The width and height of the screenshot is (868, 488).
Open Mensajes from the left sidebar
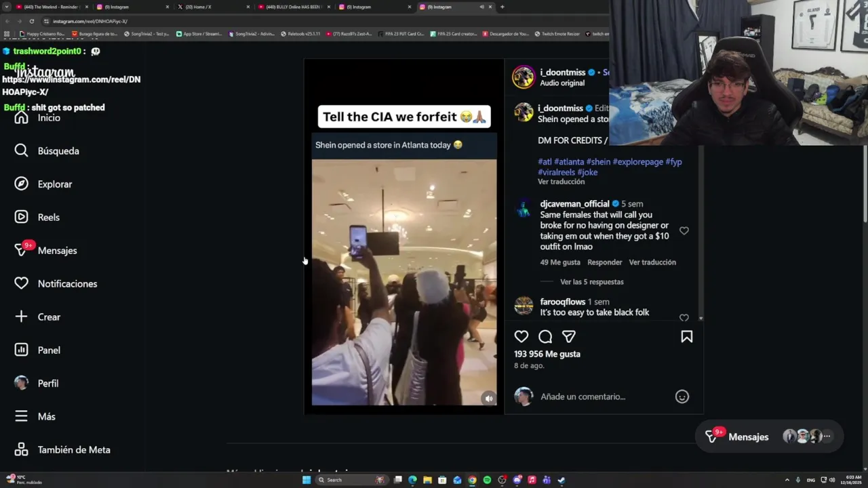pos(45,250)
